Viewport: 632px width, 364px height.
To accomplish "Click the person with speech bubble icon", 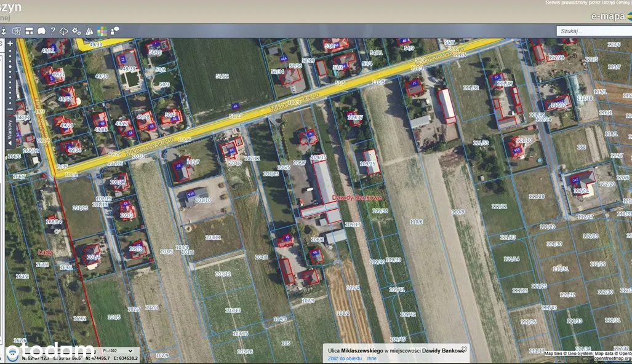I will [x=115, y=31].
